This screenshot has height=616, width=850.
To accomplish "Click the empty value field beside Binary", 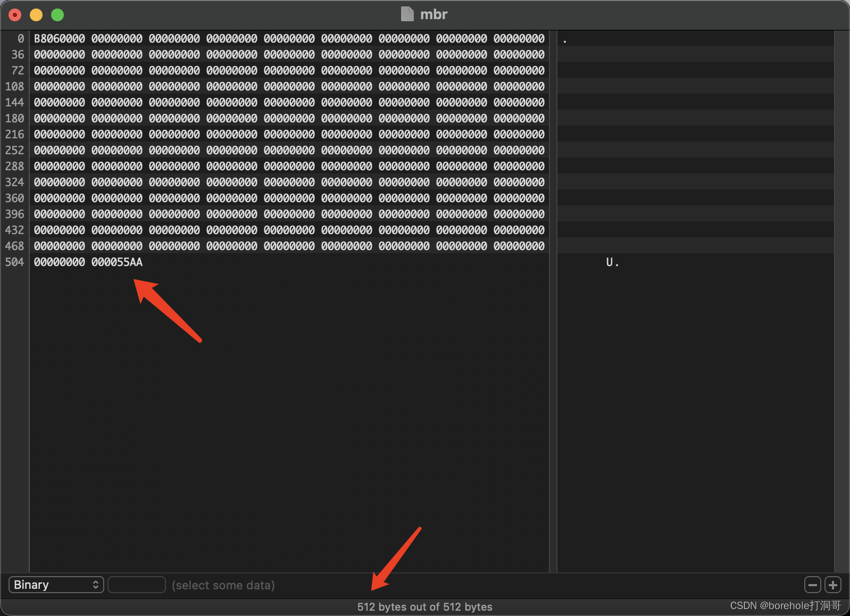I will coord(137,585).
